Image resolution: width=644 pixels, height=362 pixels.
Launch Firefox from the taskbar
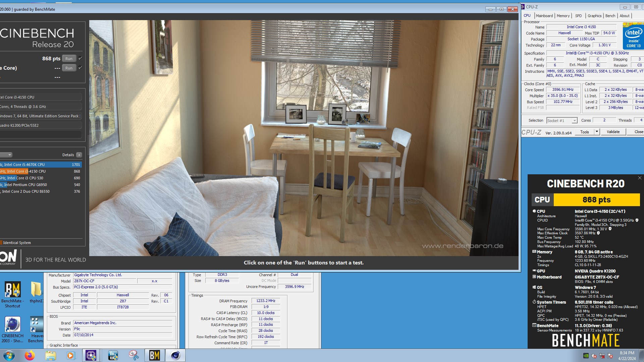(30, 355)
